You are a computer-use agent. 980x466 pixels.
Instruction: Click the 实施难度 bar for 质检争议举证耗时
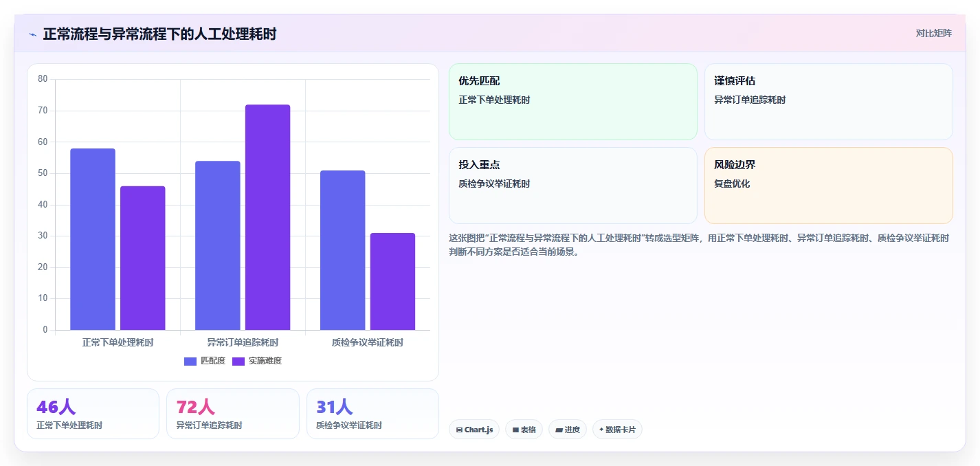(393, 282)
